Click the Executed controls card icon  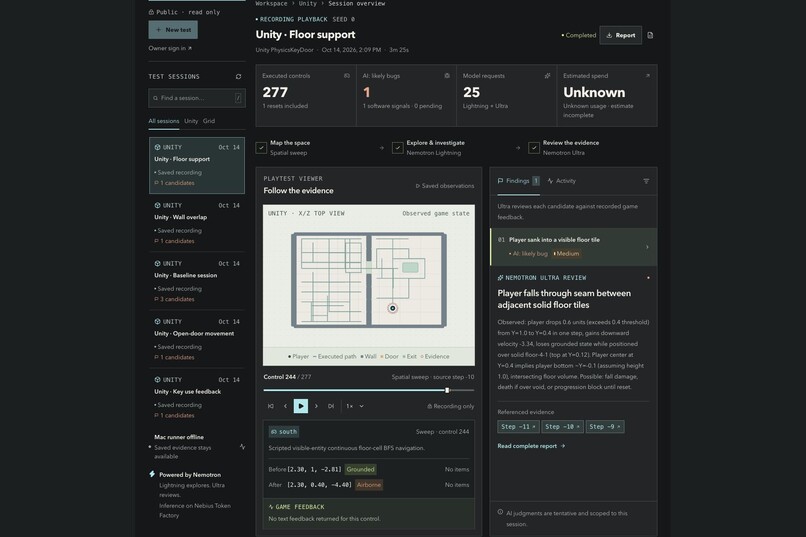[x=347, y=76]
